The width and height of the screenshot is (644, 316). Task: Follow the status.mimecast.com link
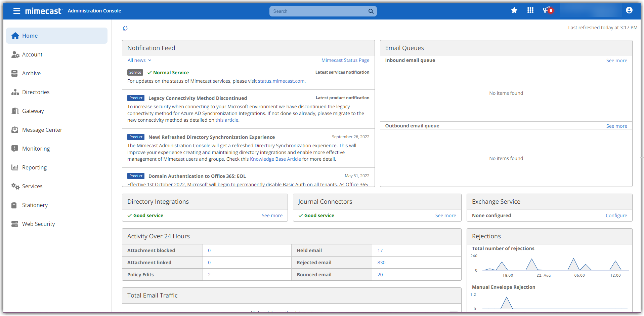pos(281,81)
